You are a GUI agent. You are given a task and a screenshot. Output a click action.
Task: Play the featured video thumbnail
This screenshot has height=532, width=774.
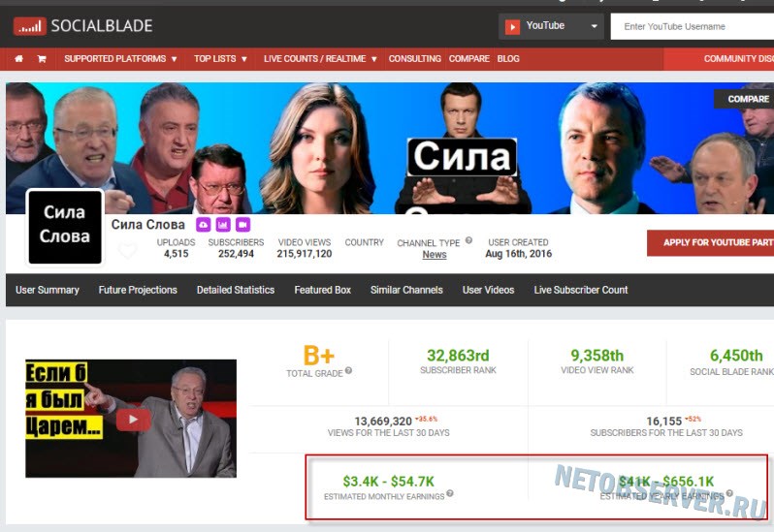pos(131,419)
